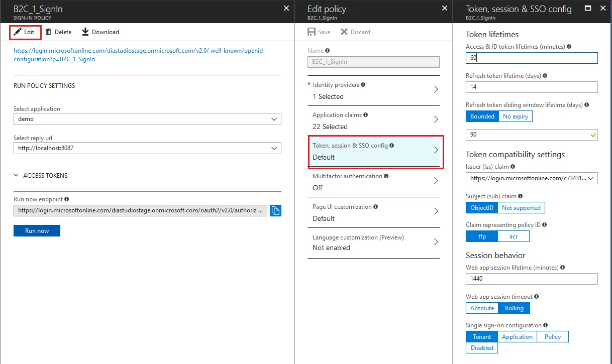
Task: Click the Save disk icon
Action: point(312,32)
